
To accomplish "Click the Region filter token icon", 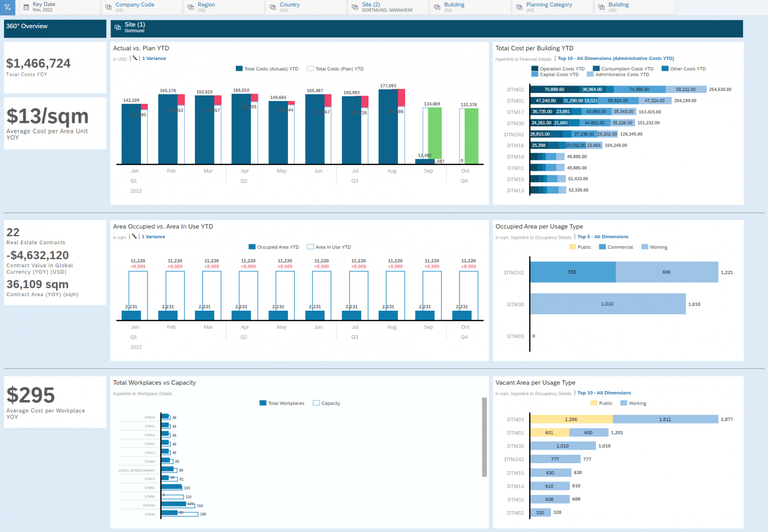I will 190,7.
